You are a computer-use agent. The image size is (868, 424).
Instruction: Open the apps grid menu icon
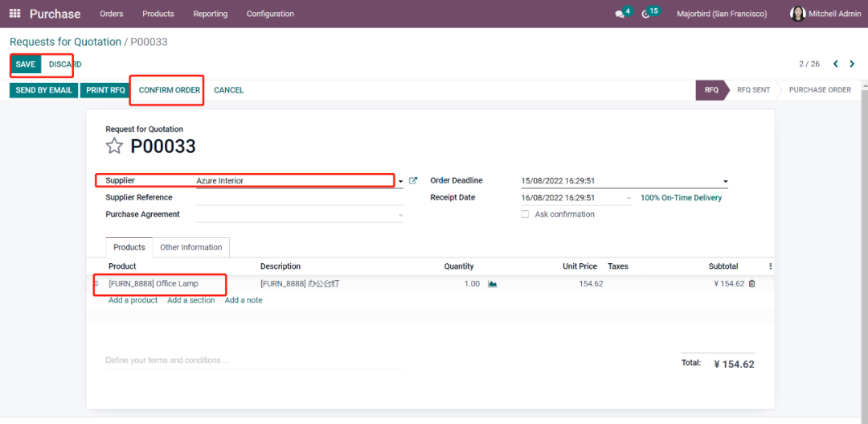14,14
